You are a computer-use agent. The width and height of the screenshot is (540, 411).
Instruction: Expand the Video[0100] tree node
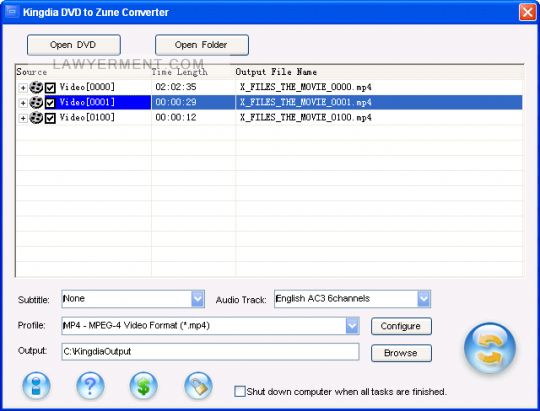pyautogui.click(x=23, y=118)
